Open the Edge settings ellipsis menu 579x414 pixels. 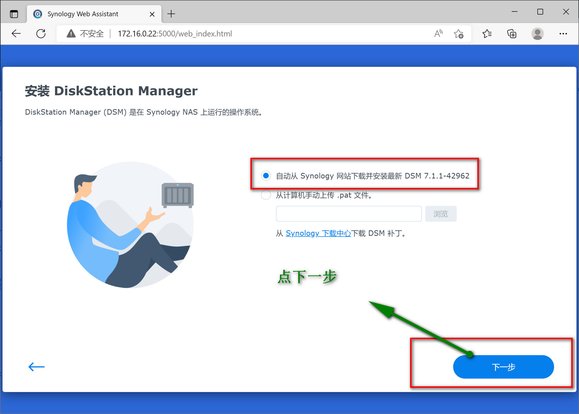563,34
